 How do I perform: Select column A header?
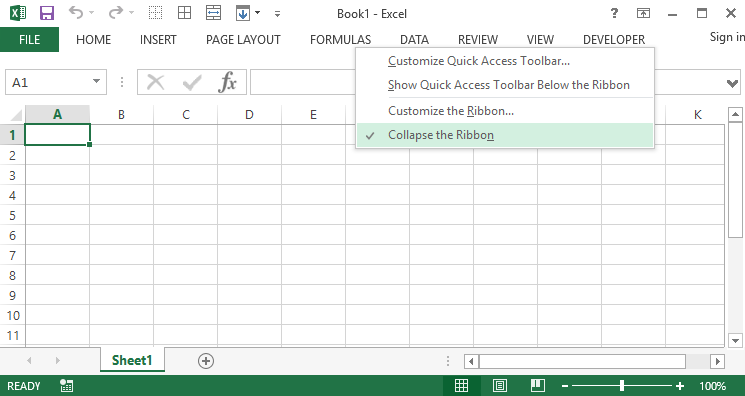tap(57, 115)
